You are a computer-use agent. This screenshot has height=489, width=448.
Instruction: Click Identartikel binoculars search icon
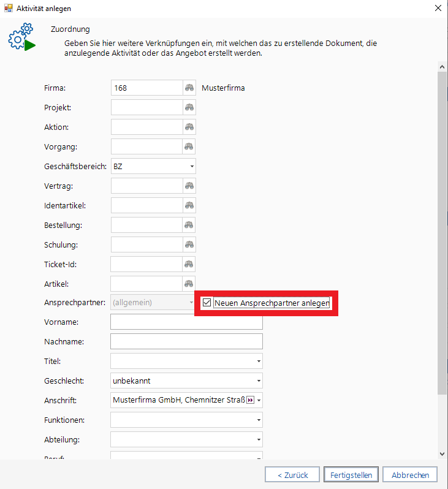click(189, 205)
